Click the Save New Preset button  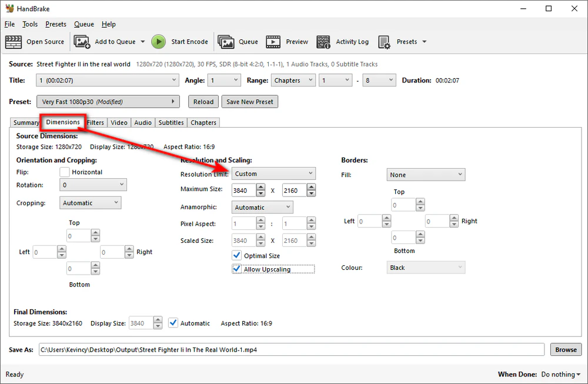[249, 101]
